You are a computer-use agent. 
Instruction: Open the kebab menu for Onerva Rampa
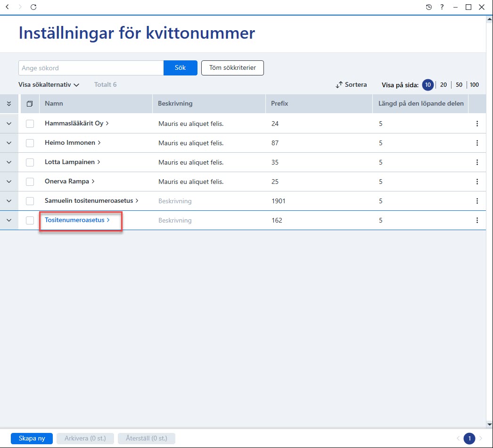coord(477,182)
